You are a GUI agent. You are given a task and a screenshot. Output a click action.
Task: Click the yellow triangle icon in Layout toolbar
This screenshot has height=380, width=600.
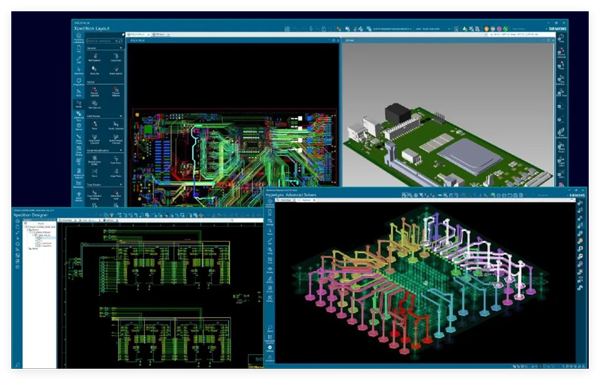(465, 29)
